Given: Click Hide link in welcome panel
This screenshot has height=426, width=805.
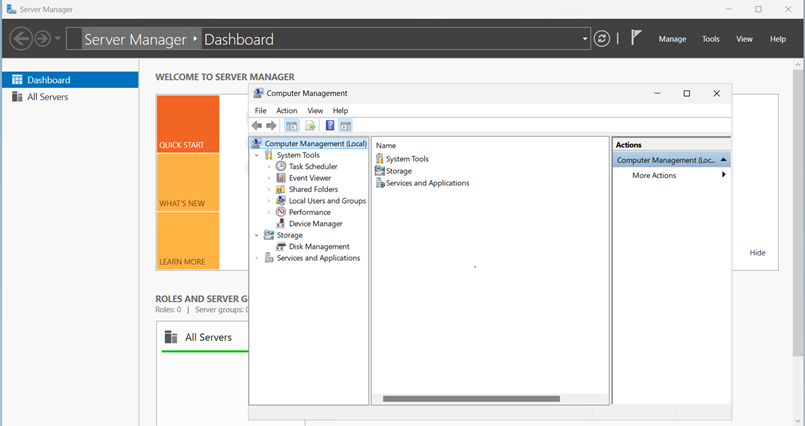Looking at the screenshot, I should [x=757, y=253].
